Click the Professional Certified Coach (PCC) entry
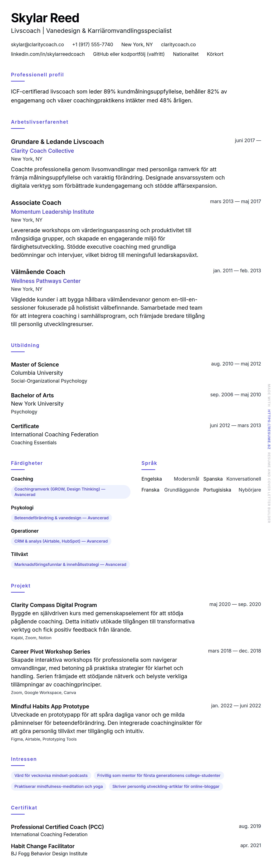This screenshot has width=272, height=868. (x=57, y=827)
